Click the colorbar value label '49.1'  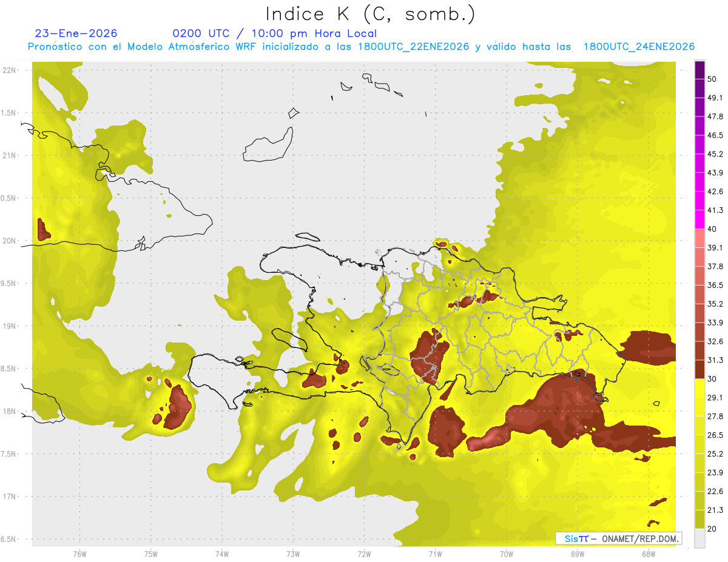coord(715,98)
